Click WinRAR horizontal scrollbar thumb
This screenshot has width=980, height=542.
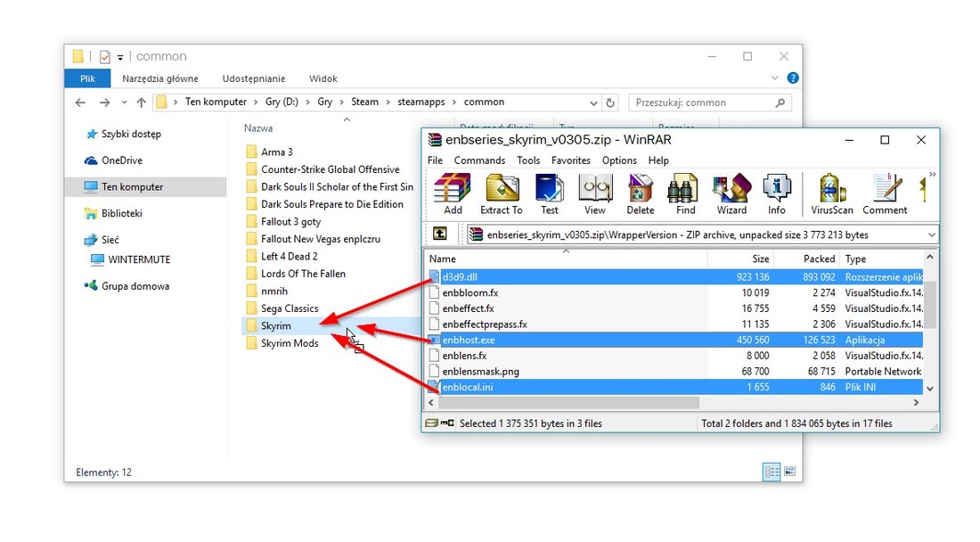568,403
